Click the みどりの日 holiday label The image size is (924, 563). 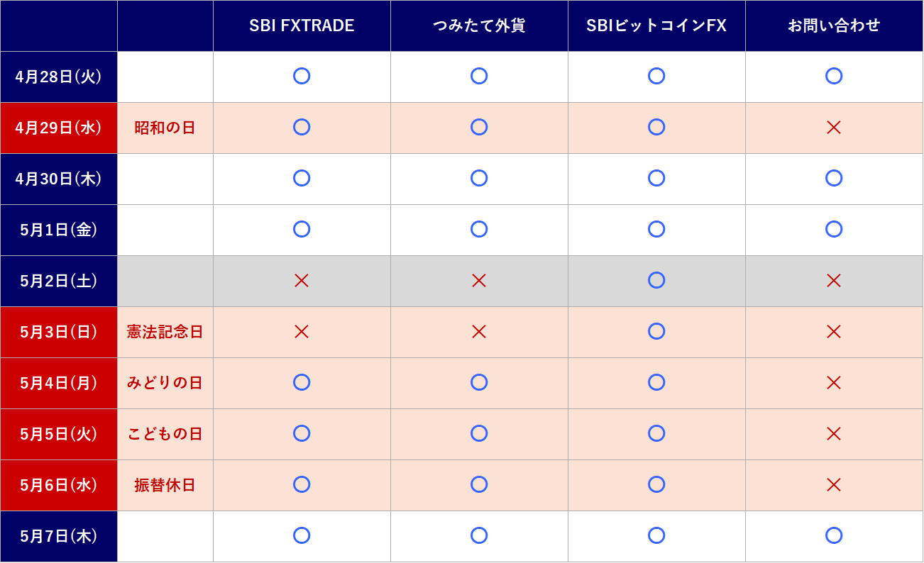[x=165, y=383]
